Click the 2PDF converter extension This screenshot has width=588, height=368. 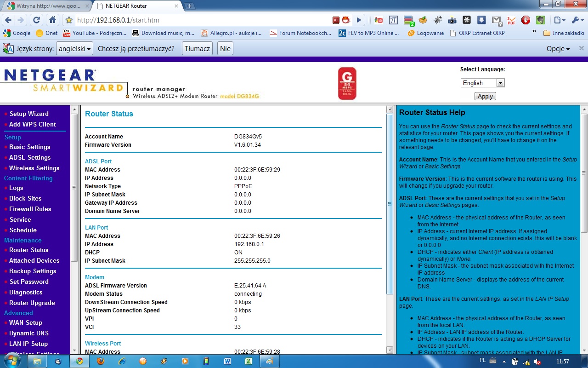click(x=511, y=20)
